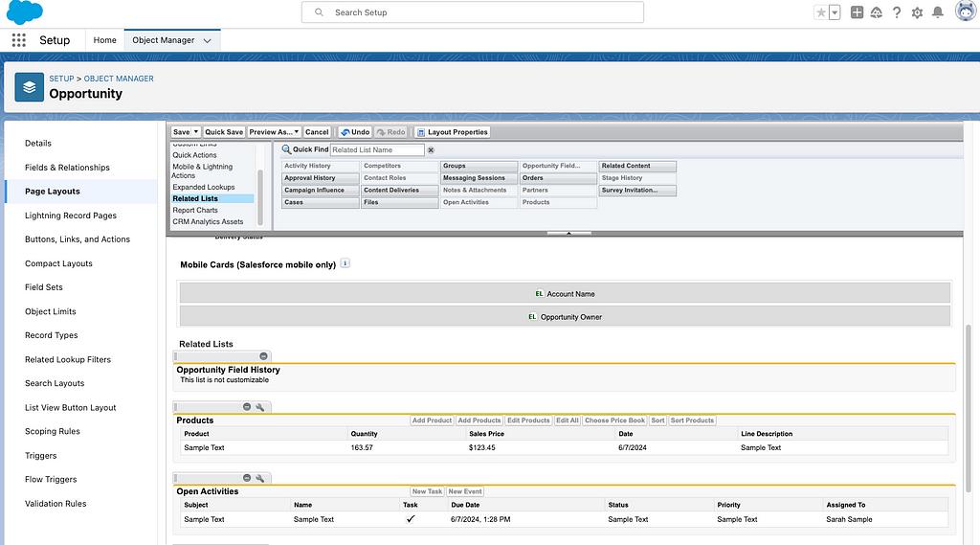
Task: Click the Quick Save button
Action: [224, 132]
